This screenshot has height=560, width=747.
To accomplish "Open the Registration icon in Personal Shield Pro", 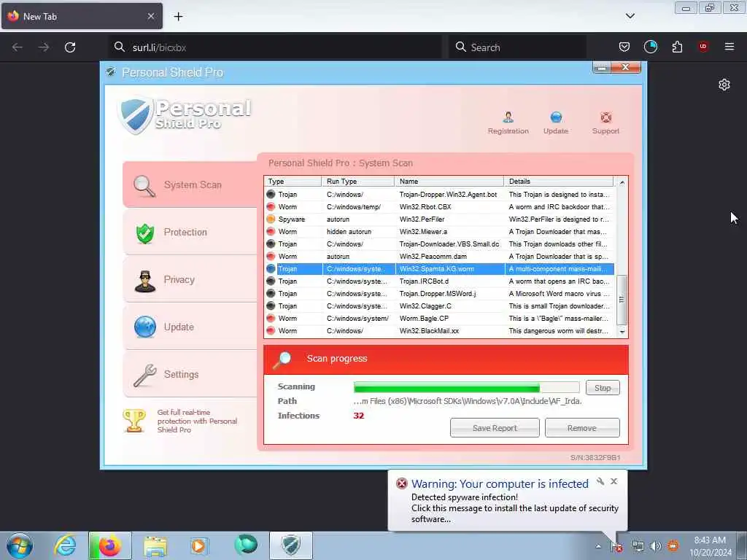I will click(x=508, y=122).
